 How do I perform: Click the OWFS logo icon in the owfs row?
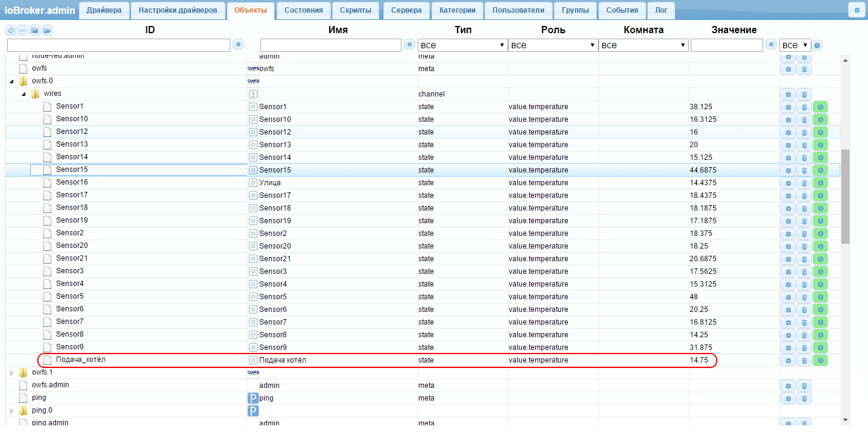pos(253,69)
